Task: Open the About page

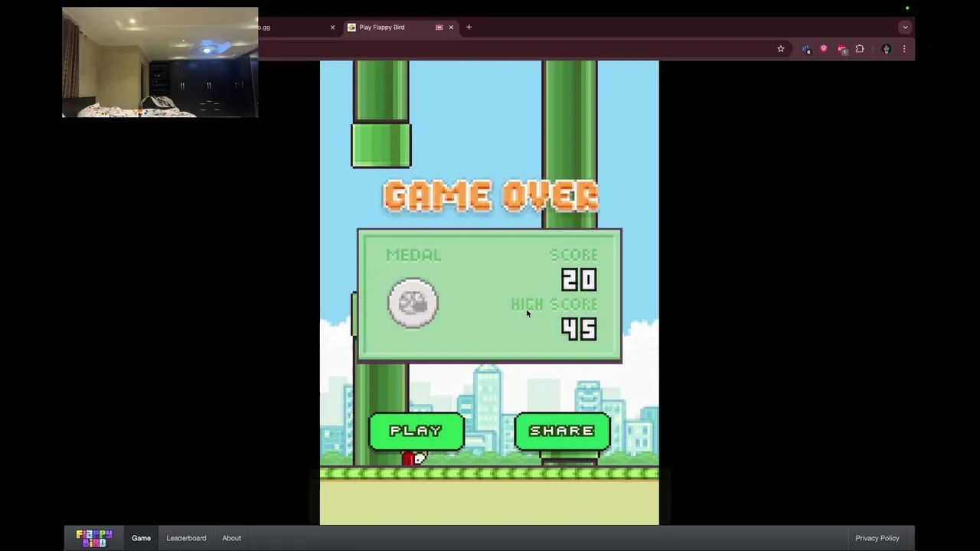Action: pyautogui.click(x=231, y=538)
